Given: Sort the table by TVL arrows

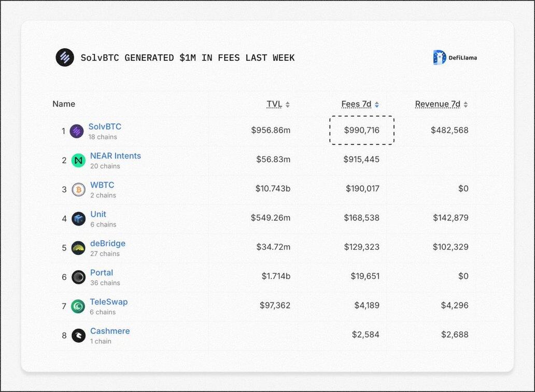Looking at the screenshot, I should [x=288, y=105].
